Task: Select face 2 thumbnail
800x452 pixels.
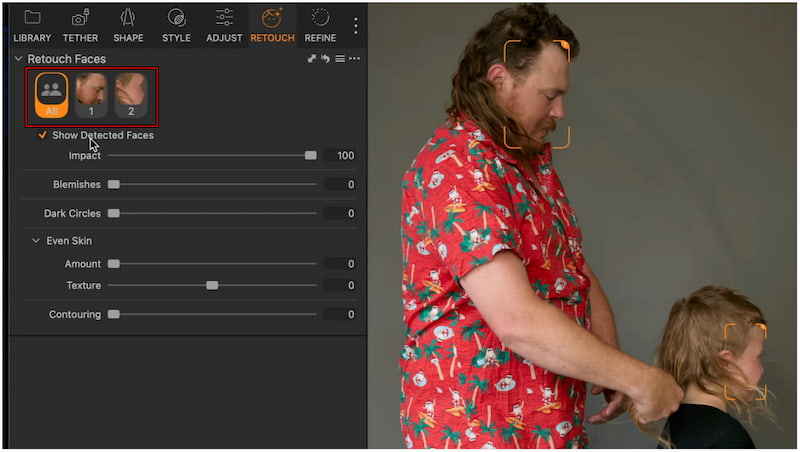Action: 130,96
